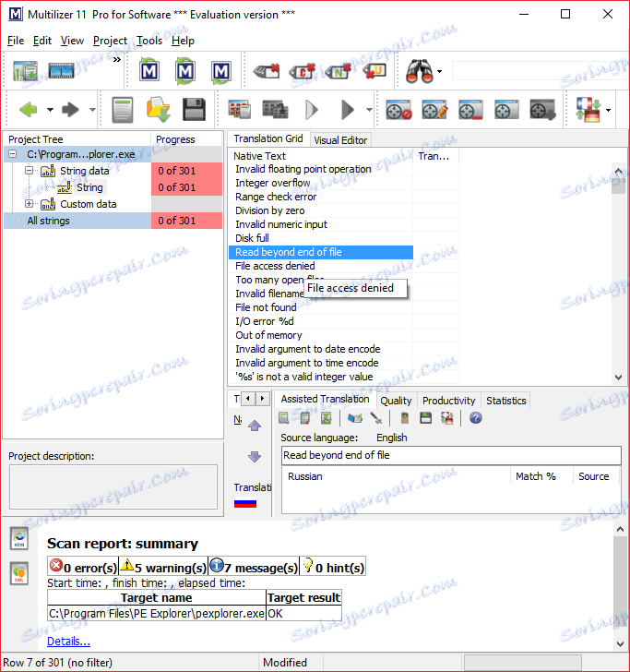Open the Tools menu

149,41
